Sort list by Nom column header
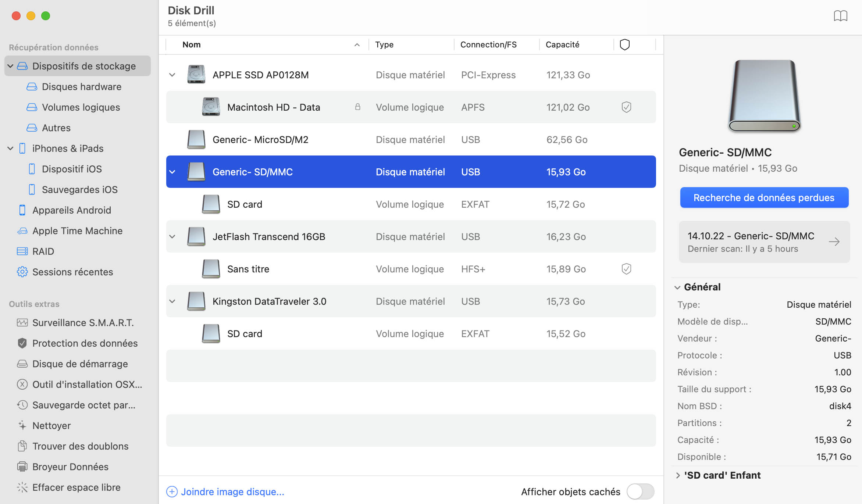This screenshot has height=504, width=862. point(192,44)
